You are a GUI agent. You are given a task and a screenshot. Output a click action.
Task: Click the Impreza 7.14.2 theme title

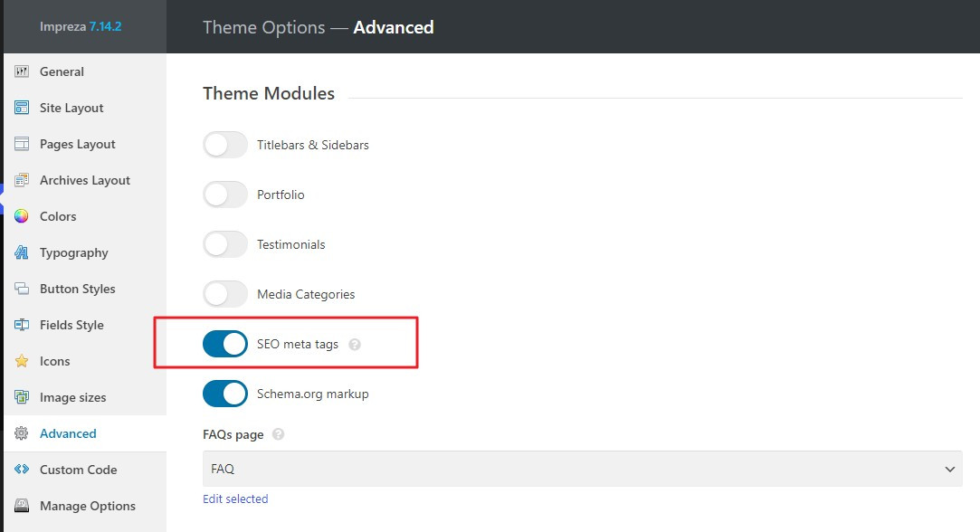(x=81, y=27)
